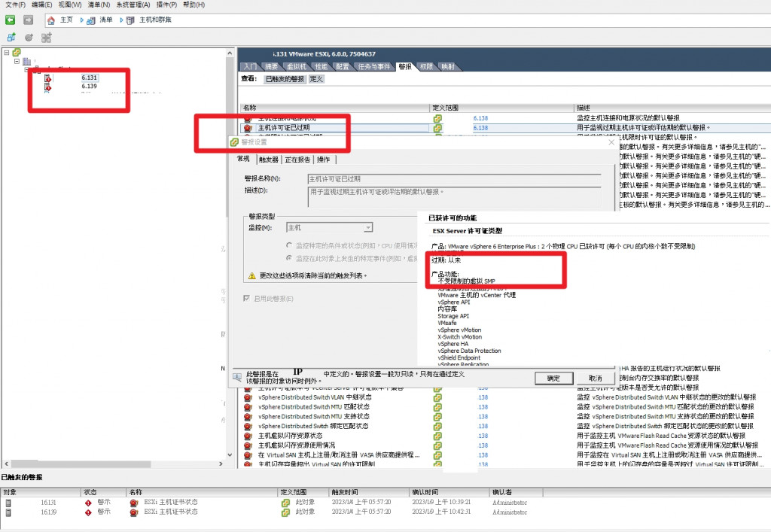771x532 pixels.
Task: Open the 操作 tab in 警报设置
Action: click(x=324, y=160)
